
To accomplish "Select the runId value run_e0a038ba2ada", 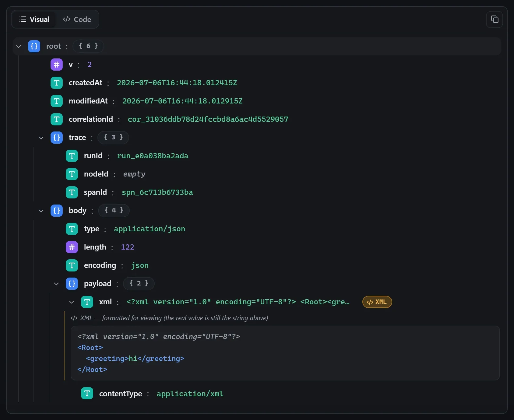I will (x=153, y=156).
